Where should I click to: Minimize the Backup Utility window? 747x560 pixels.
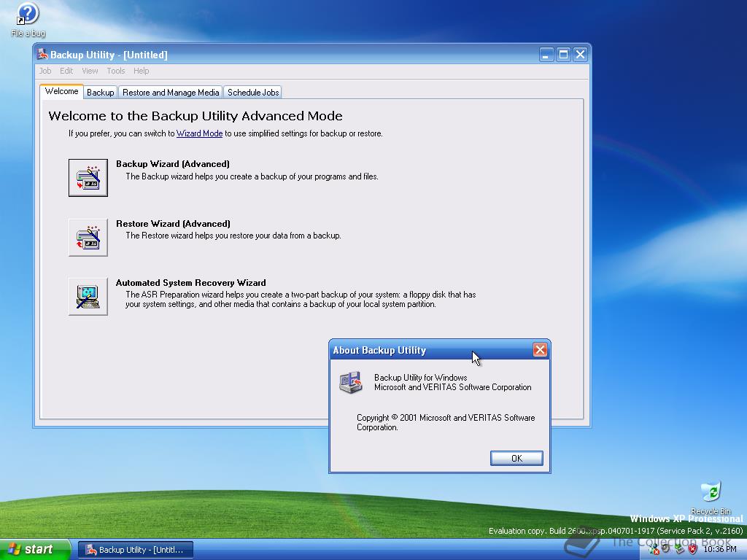[546, 54]
